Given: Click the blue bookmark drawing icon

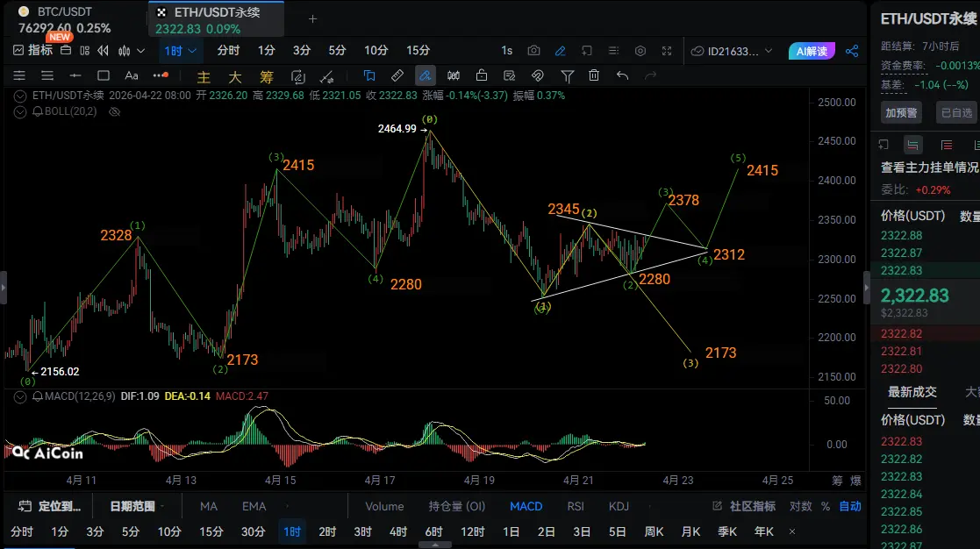Looking at the screenshot, I should (369, 75).
